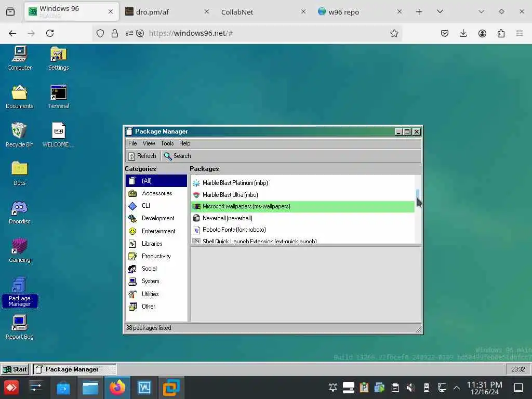This screenshot has width=532, height=399.
Task: Select Marble Blast Ultra (mbu) package
Action: click(303, 195)
